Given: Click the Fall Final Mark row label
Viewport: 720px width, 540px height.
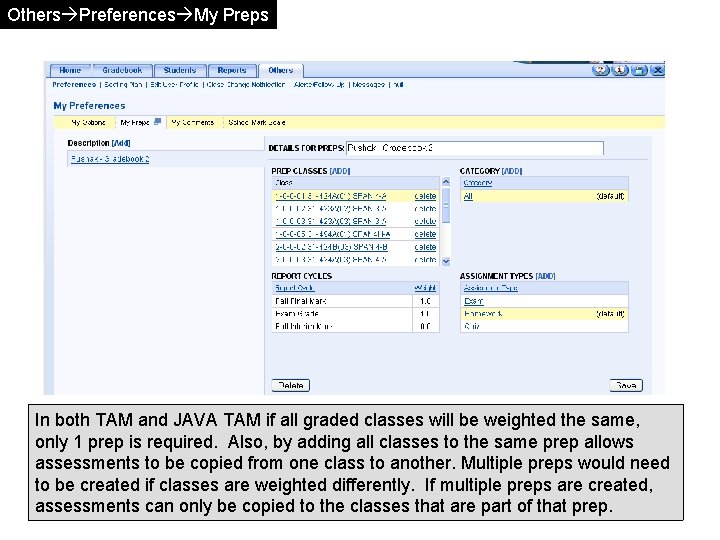Looking at the screenshot, I should (x=301, y=301).
